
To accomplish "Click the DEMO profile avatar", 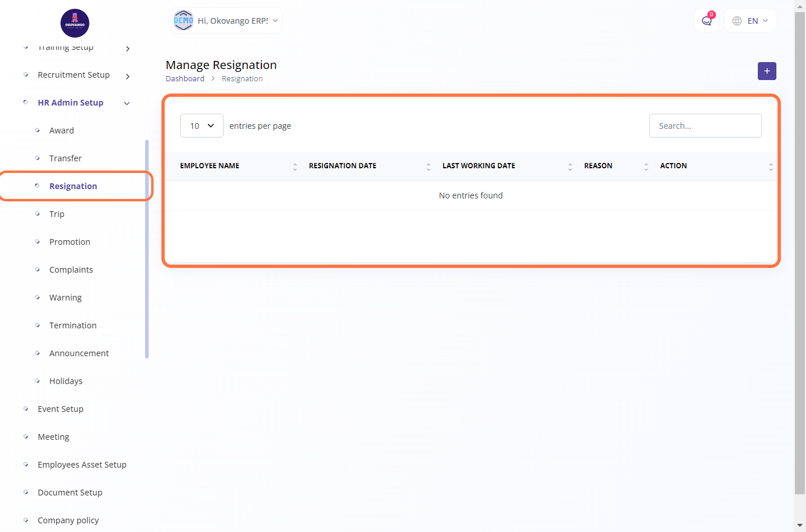I will (x=183, y=20).
